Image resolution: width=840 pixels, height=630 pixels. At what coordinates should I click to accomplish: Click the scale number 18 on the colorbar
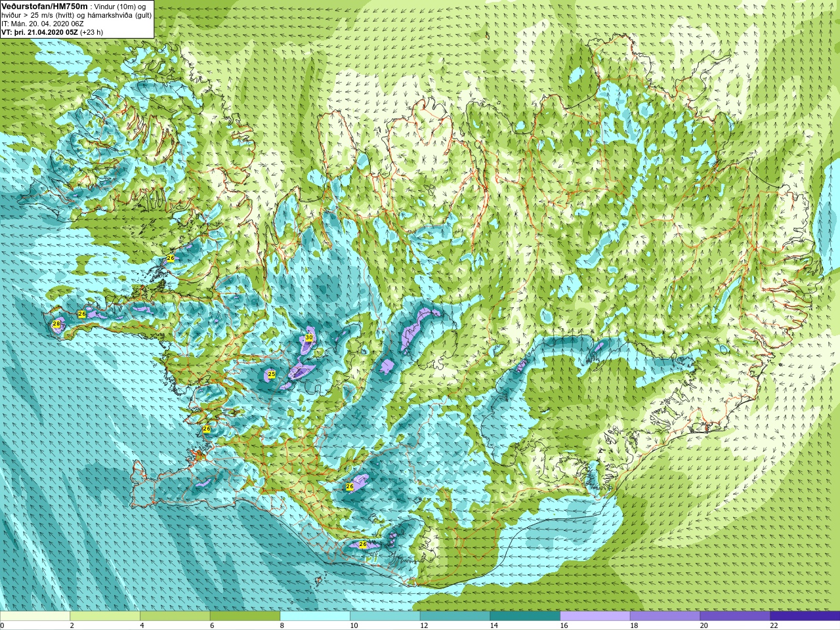(x=634, y=625)
